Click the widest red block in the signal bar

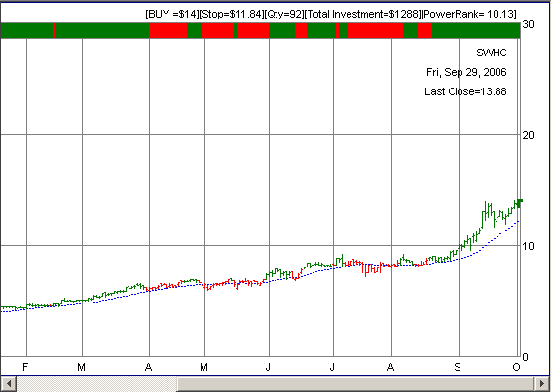pyautogui.click(x=375, y=30)
